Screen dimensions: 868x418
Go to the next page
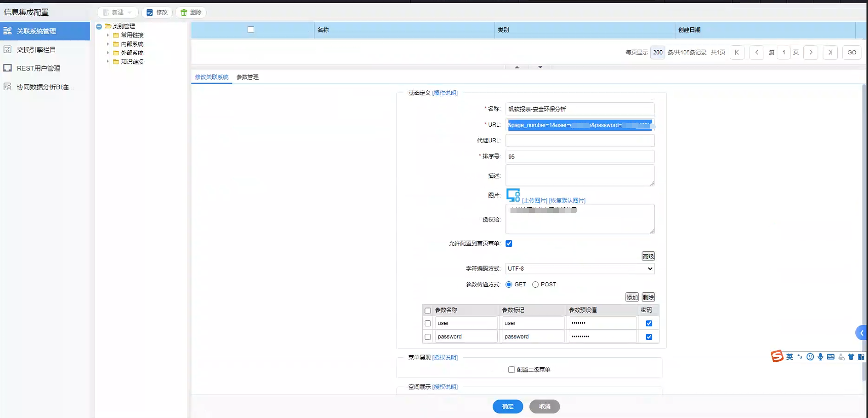(x=811, y=52)
